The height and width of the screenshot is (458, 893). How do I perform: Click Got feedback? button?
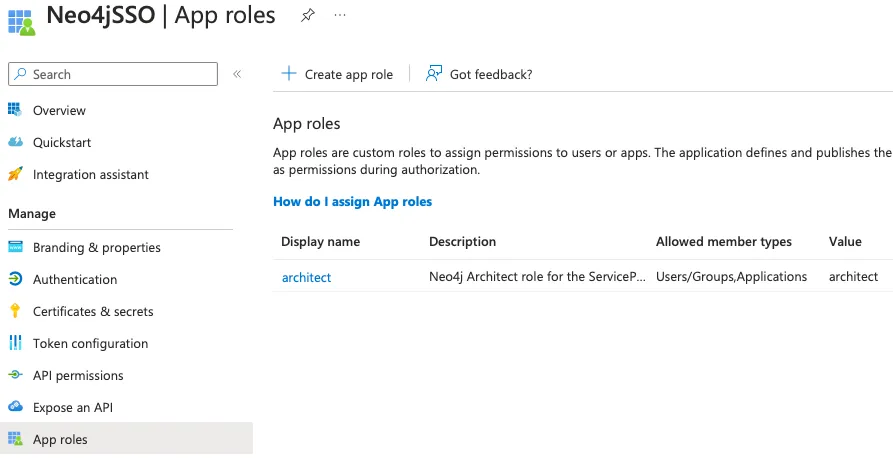tap(479, 74)
